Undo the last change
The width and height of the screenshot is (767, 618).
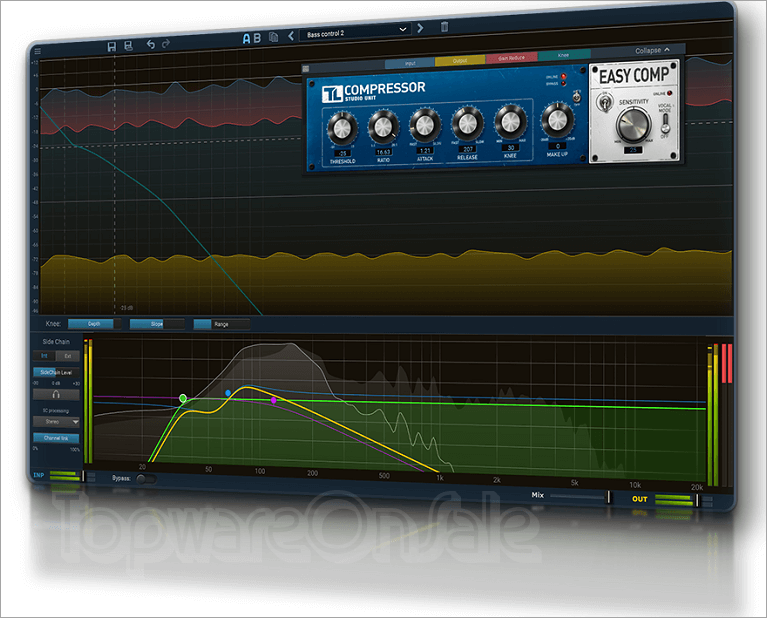[151, 45]
